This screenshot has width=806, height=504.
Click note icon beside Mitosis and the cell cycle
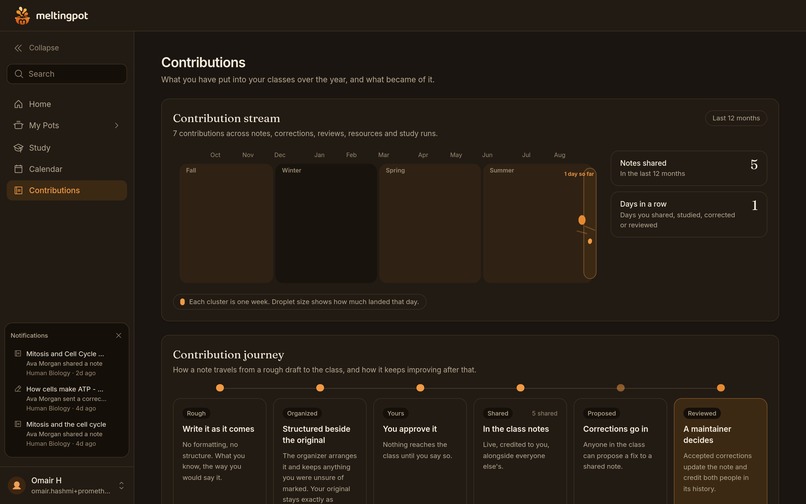coord(17,424)
